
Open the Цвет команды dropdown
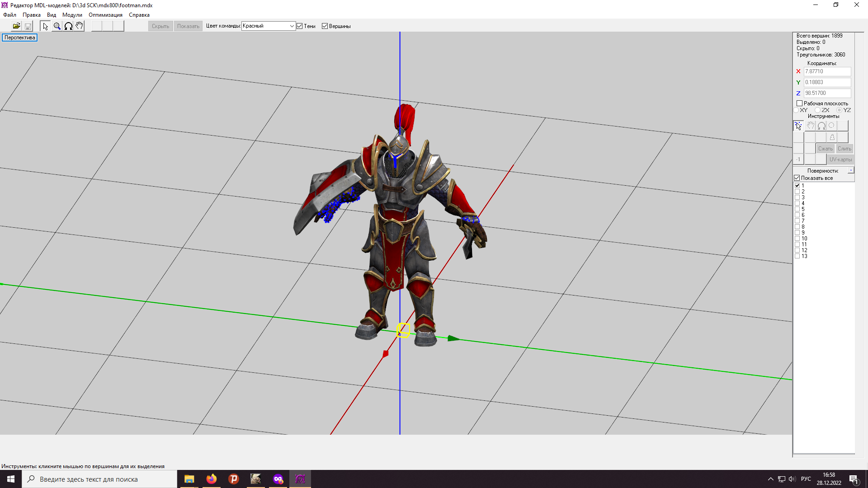point(292,26)
